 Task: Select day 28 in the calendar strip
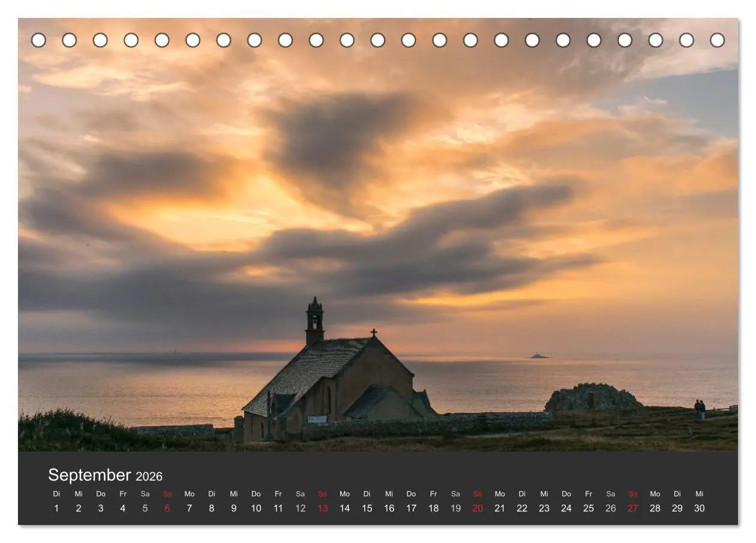pos(655,508)
